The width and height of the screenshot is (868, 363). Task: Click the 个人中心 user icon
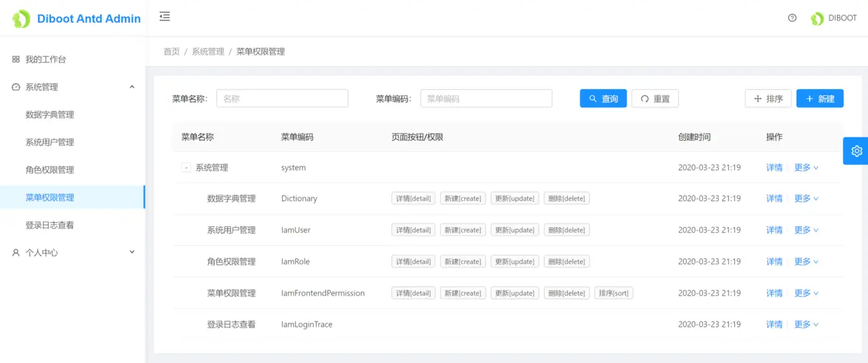click(16, 252)
